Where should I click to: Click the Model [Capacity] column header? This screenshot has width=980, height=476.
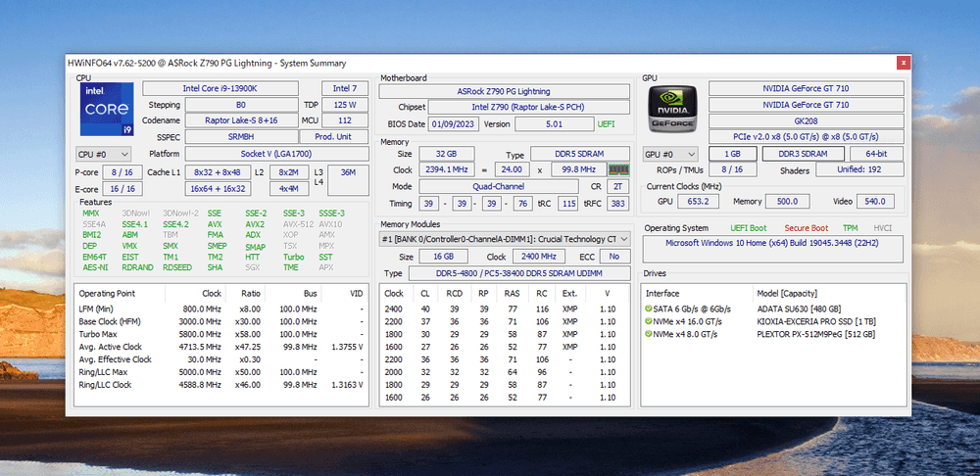point(787,293)
